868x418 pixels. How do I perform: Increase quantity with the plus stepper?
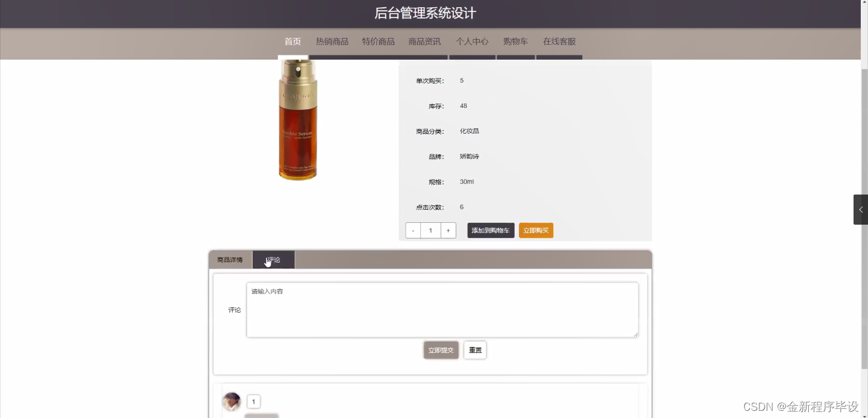[x=448, y=230]
